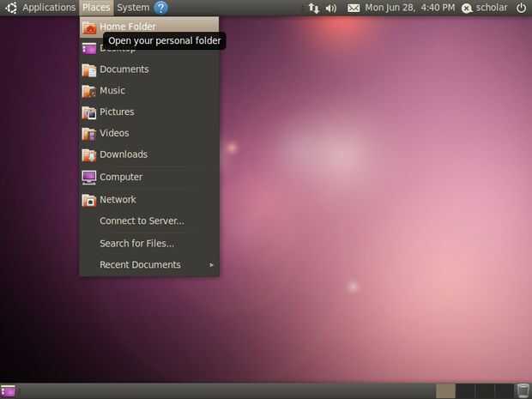
Task: Switch to the second workspace in switcher
Action: pos(465,391)
